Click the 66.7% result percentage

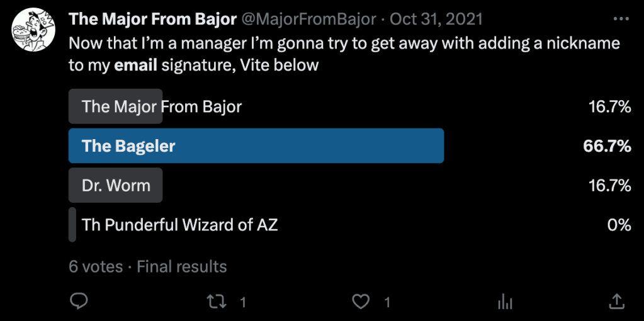pyautogui.click(x=607, y=146)
